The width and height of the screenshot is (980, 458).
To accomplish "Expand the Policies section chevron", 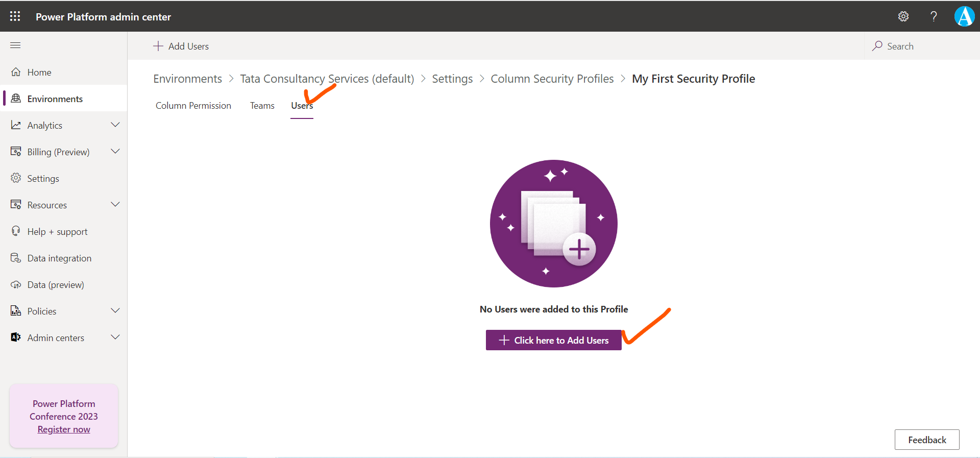I will (115, 311).
